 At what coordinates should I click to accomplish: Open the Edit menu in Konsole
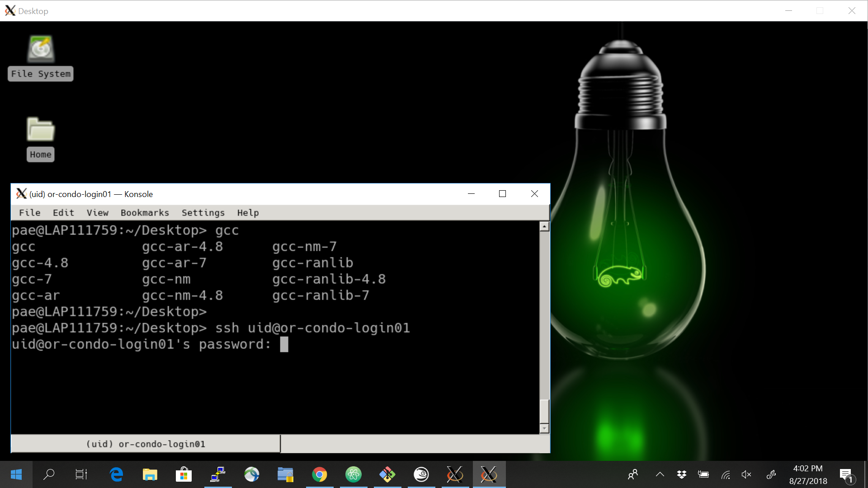click(63, 212)
